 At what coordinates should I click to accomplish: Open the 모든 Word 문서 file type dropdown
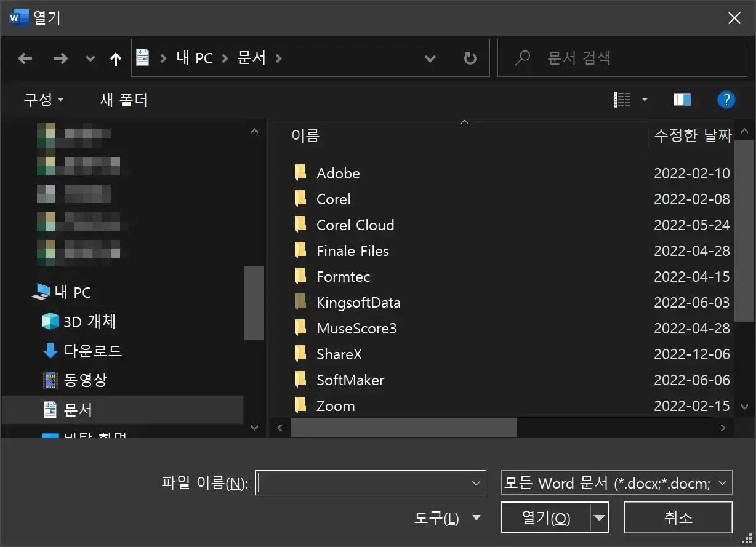[617, 483]
